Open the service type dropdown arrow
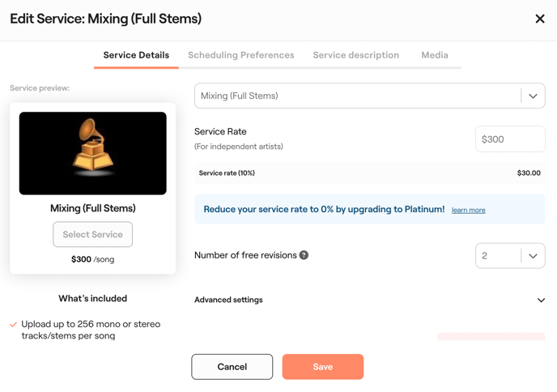557x392 pixels. pyautogui.click(x=533, y=96)
